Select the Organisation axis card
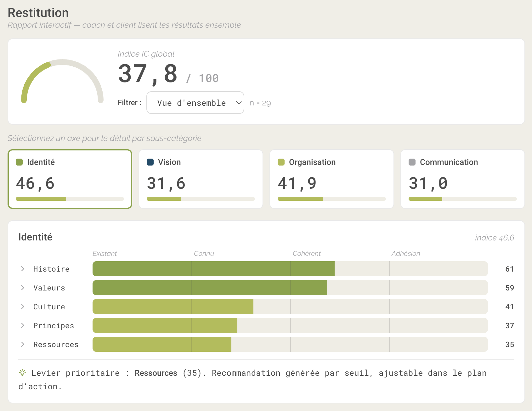This screenshot has height=411, width=532. [332, 179]
